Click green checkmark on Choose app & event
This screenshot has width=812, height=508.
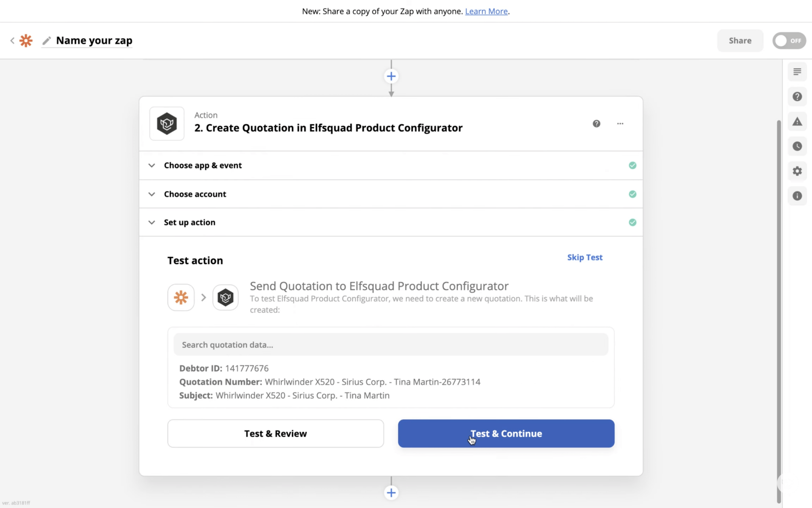[x=632, y=165]
